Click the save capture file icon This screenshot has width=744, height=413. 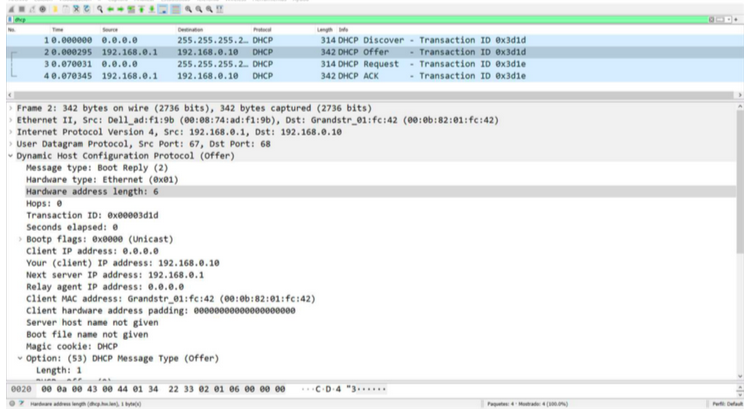(66, 9)
